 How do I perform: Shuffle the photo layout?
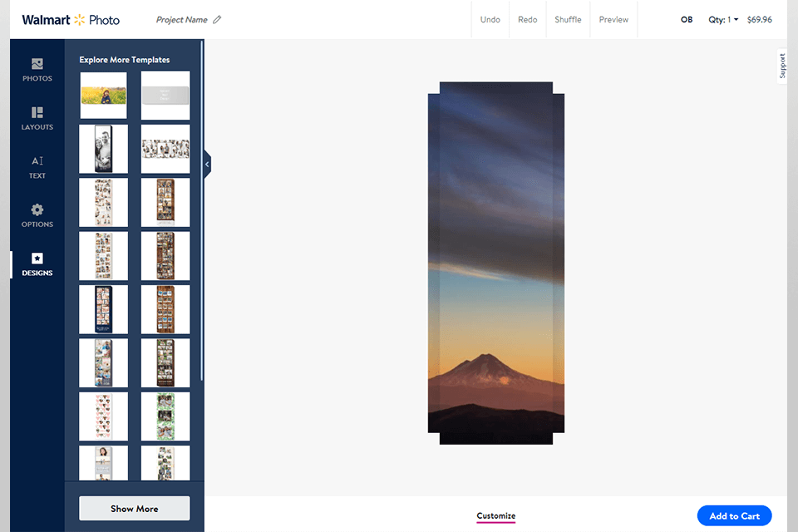point(568,19)
